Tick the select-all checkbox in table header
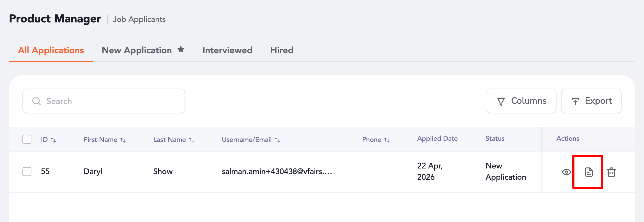Viewport: 644px width, 222px height. [x=27, y=139]
